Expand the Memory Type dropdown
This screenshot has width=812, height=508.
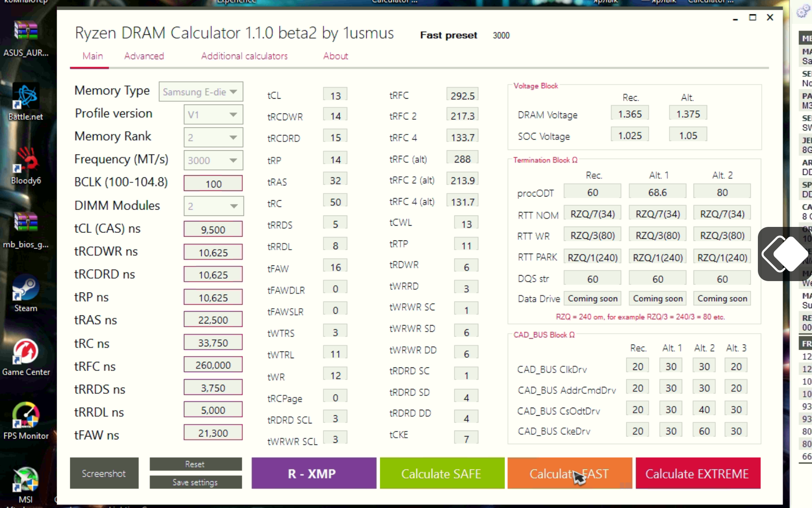pos(200,92)
